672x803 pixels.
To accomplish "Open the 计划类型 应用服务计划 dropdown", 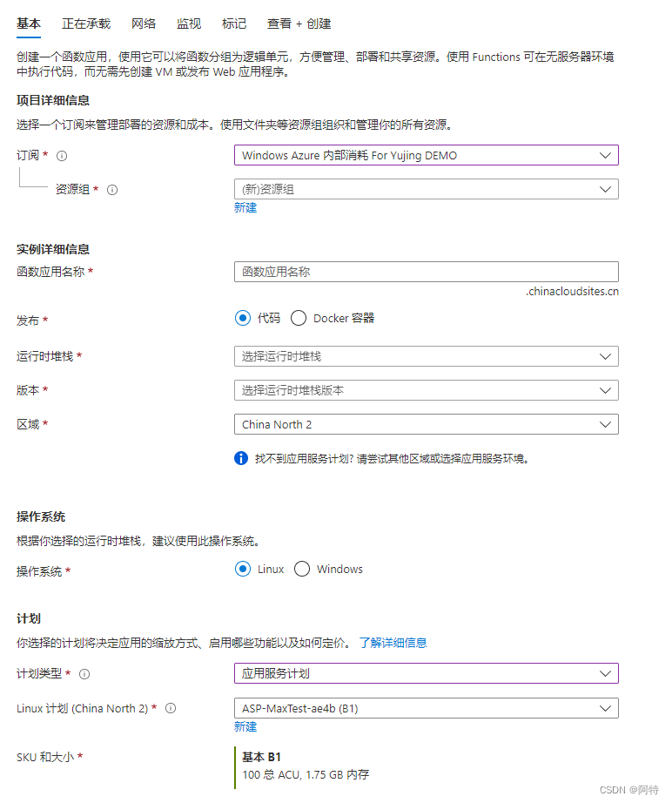I will (x=427, y=673).
